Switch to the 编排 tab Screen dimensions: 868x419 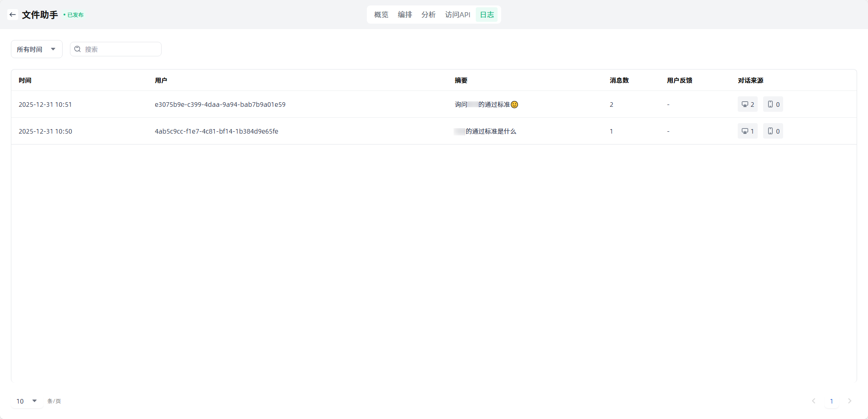[x=404, y=15]
